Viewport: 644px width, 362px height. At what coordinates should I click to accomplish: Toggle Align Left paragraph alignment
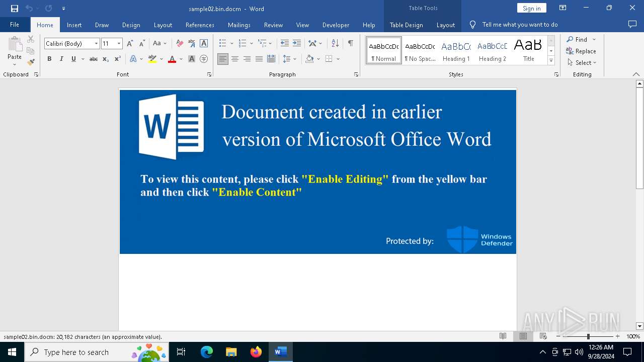(x=223, y=59)
